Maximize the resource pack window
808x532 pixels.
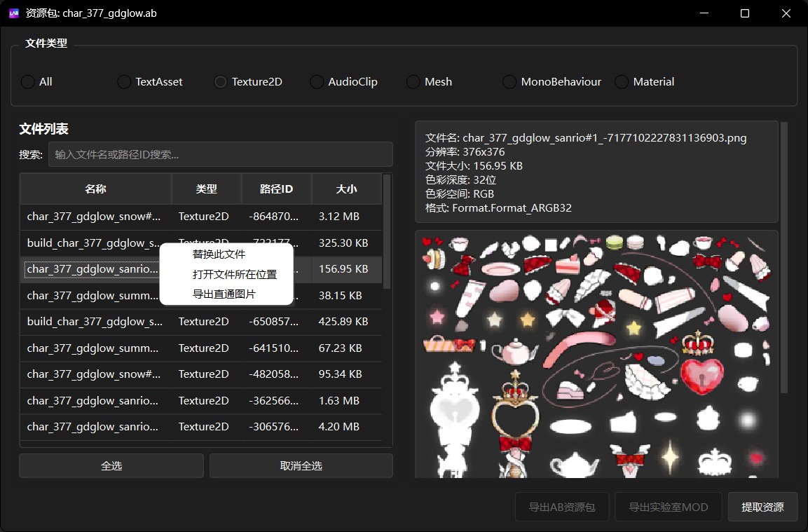click(x=745, y=13)
